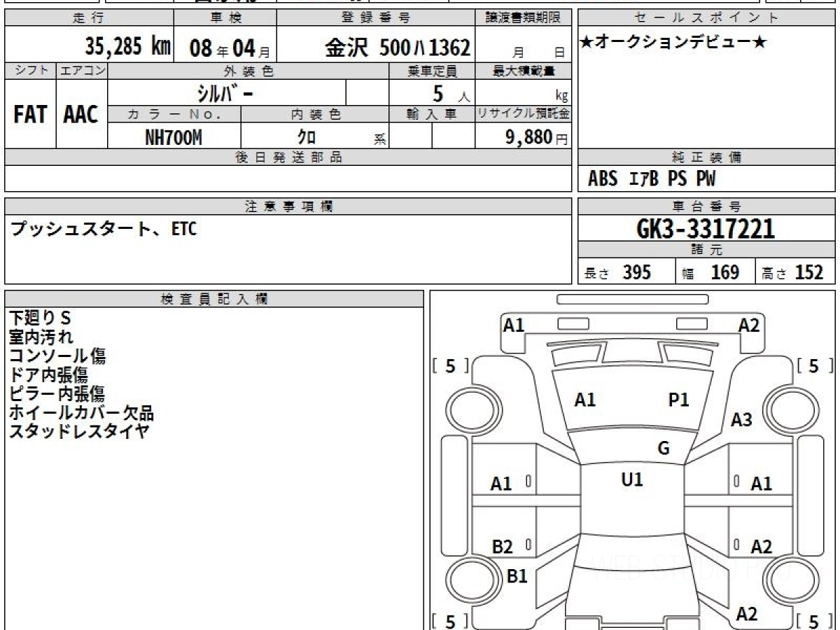Click the 乗車定員 header
Viewport: 840px width, 630px height.
(433, 71)
